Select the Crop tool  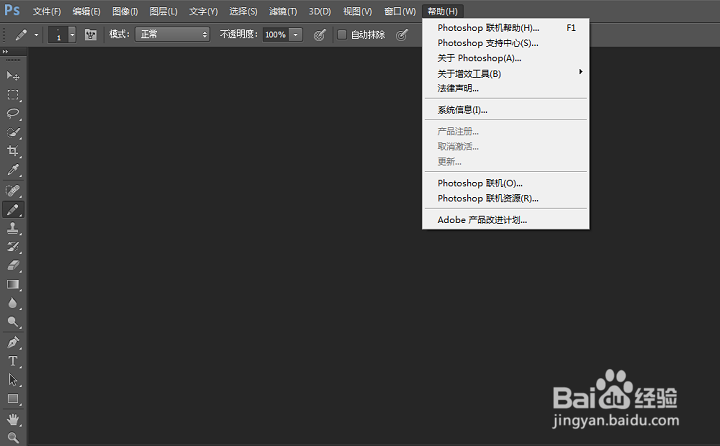[x=13, y=151]
